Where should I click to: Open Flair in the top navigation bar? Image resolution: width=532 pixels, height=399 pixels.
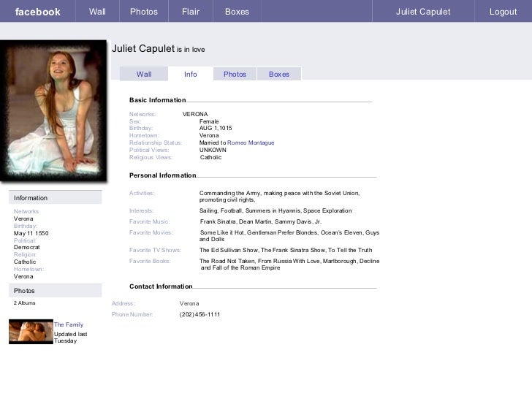[191, 12]
